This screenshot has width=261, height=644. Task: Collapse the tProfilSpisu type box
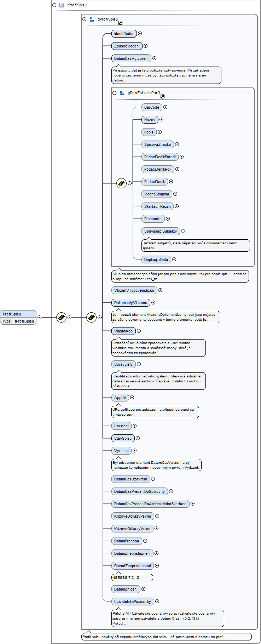click(54, 5)
